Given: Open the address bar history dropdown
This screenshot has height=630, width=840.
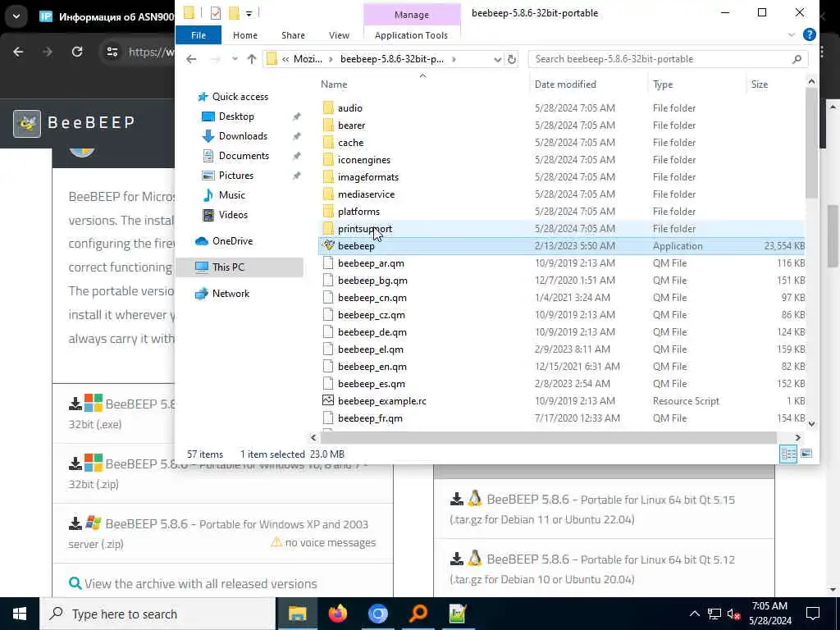Looking at the screenshot, I should pos(497,59).
